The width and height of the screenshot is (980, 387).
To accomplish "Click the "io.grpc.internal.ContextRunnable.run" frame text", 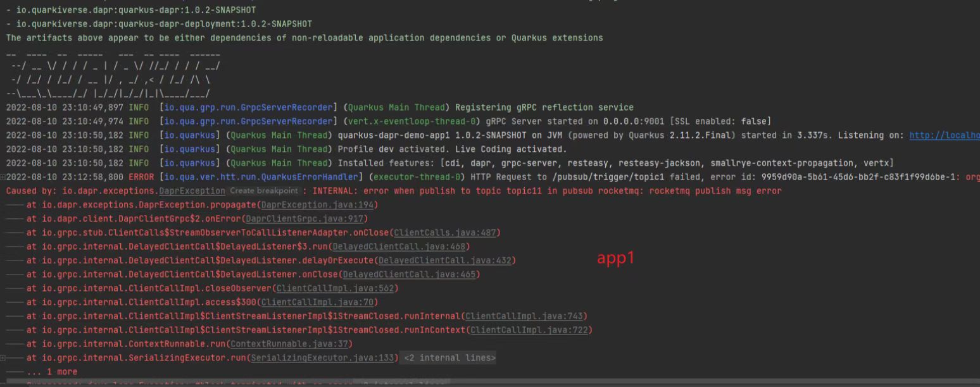I will coord(134,344).
